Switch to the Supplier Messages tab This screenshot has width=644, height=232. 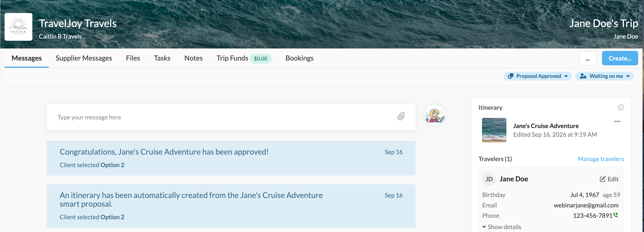(x=84, y=58)
